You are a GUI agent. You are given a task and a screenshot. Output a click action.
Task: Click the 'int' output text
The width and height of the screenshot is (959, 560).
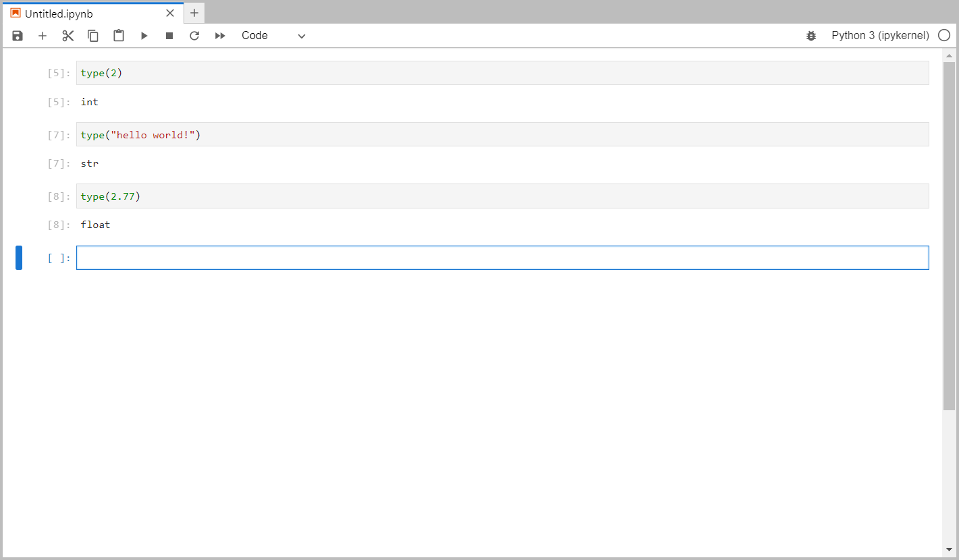pos(90,102)
